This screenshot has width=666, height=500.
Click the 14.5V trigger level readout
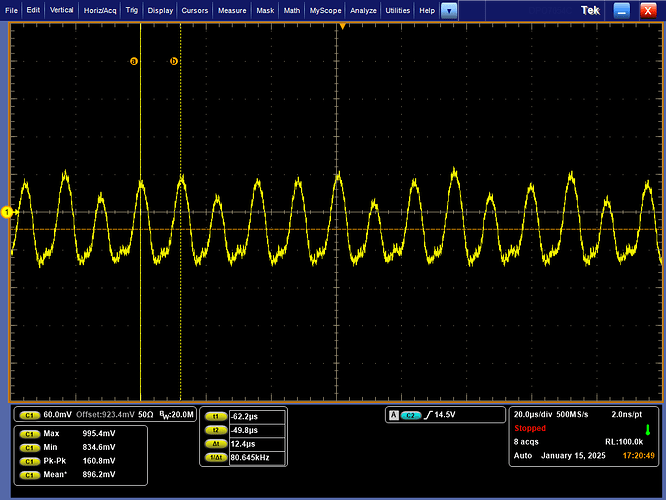[445, 415]
